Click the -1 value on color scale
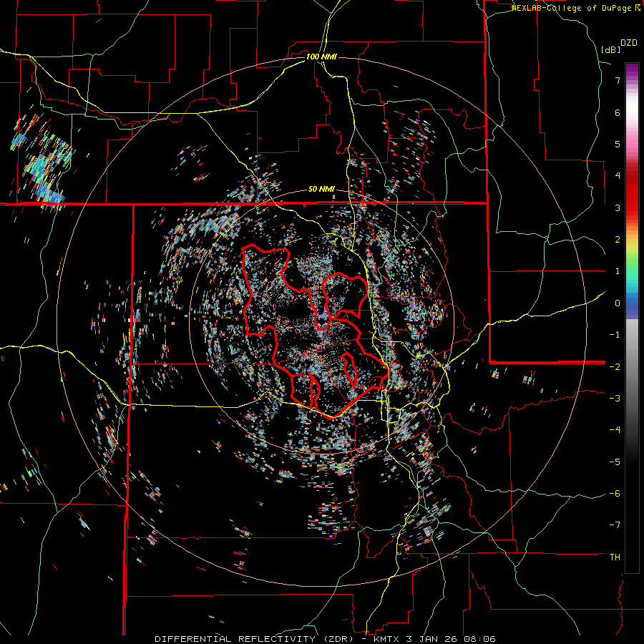 point(615,335)
